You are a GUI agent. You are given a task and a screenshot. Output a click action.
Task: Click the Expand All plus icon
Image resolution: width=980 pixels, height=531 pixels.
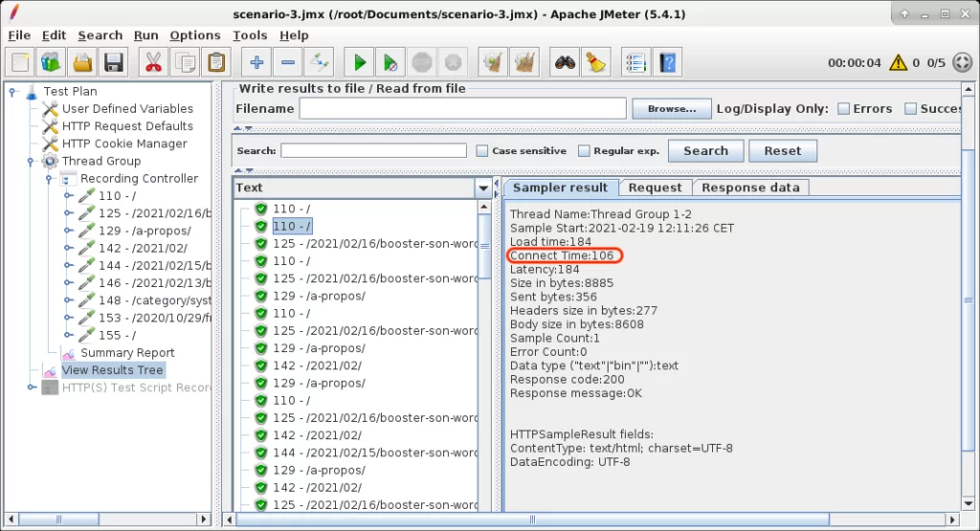click(256, 62)
